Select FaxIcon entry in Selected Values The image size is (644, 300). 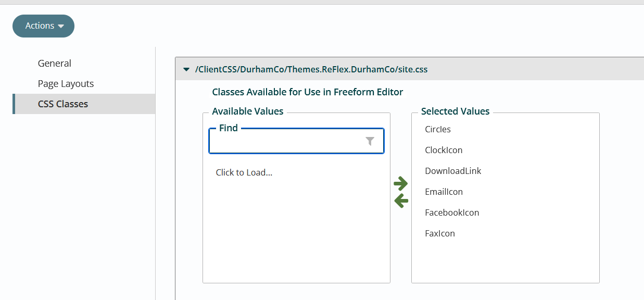[440, 233]
